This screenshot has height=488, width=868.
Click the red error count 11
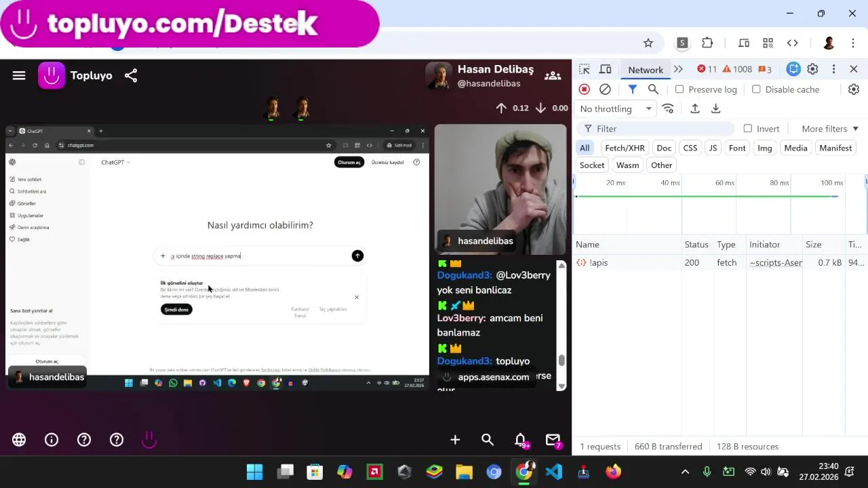(707, 69)
